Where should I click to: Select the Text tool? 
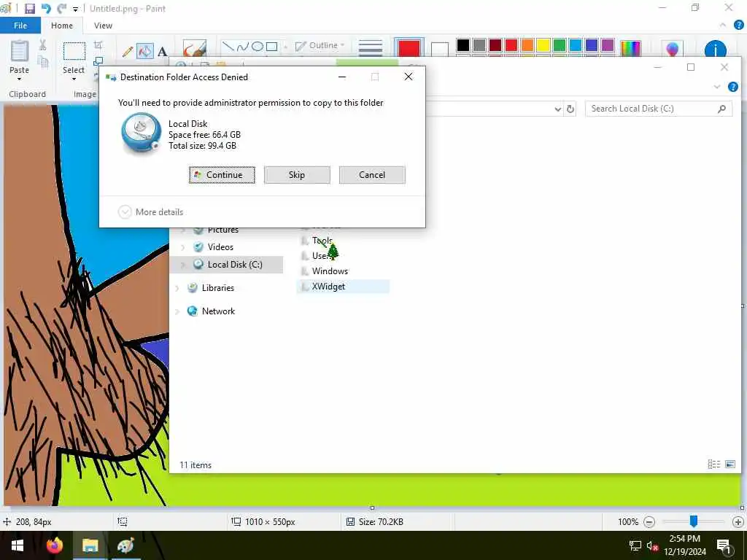click(163, 52)
